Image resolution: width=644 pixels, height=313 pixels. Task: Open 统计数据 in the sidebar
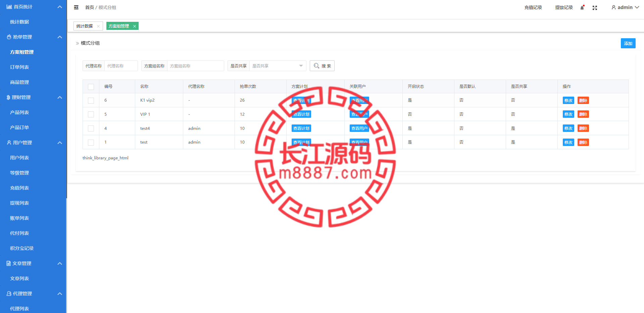pyautogui.click(x=19, y=22)
